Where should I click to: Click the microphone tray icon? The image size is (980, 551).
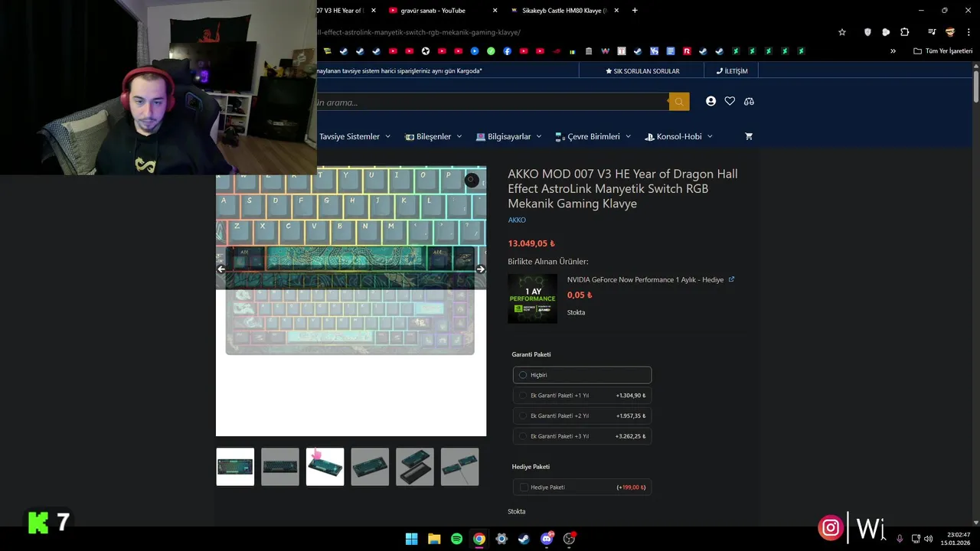click(900, 539)
